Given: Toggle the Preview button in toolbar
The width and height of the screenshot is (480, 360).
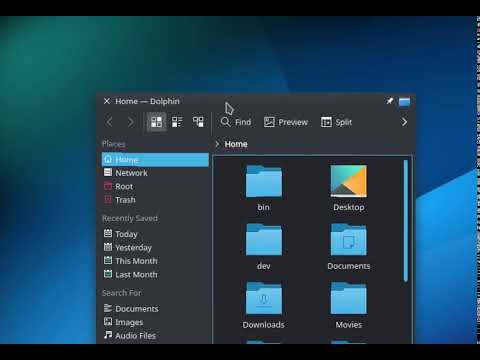Looking at the screenshot, I should [x=286, y=122].
